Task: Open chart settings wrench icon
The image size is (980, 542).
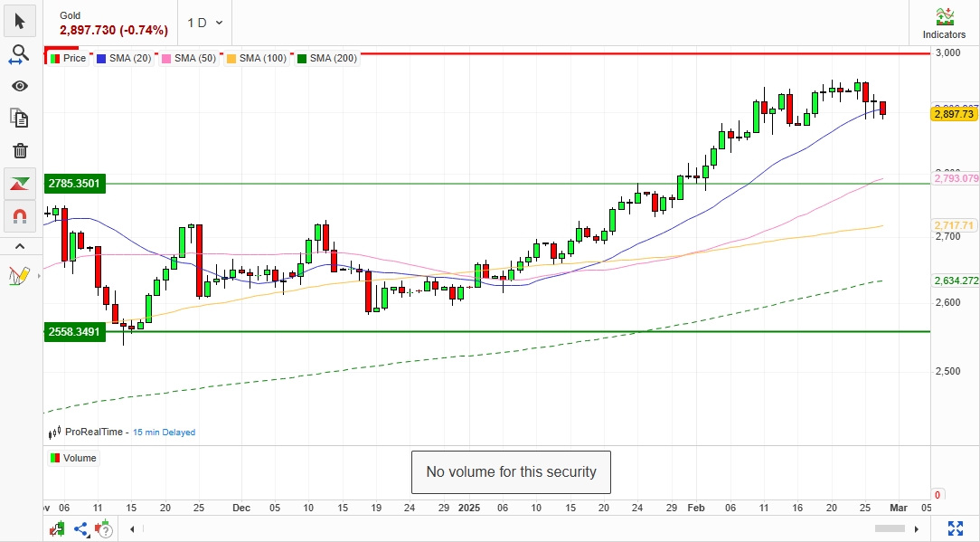Action: click(x=56, y=529)
